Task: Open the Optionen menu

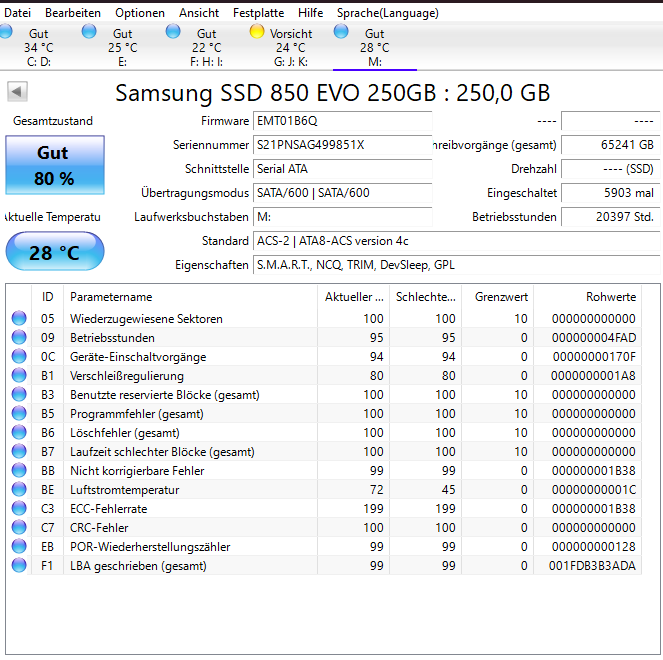Action: coord(140,13)
